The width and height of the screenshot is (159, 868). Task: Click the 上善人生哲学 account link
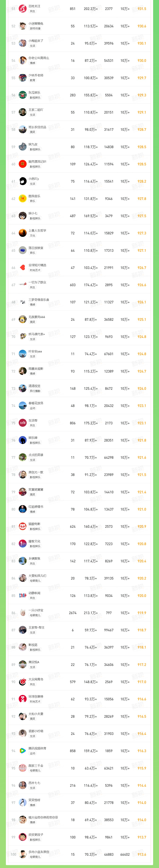click(37, 230)
